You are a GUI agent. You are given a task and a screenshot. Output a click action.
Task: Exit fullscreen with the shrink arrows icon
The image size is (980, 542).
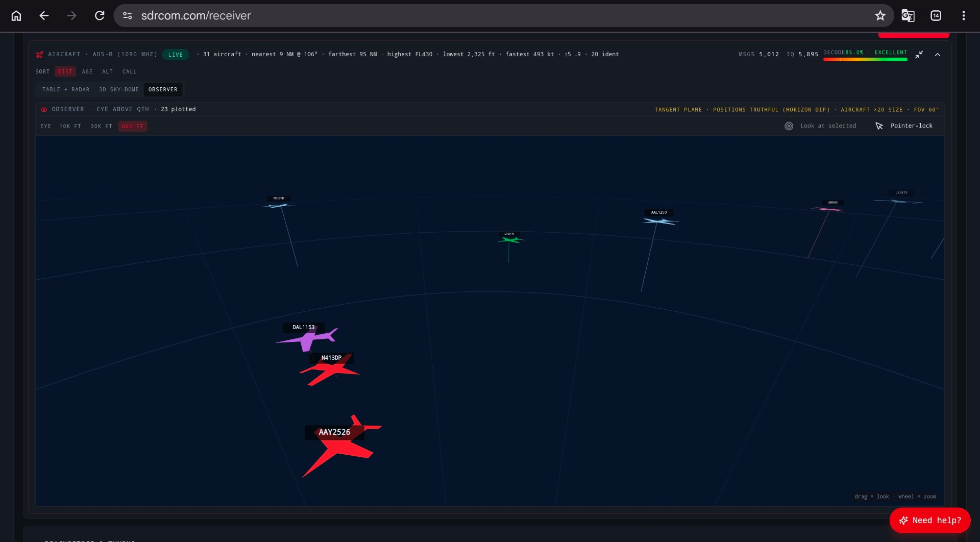click(x=919, y=55)
